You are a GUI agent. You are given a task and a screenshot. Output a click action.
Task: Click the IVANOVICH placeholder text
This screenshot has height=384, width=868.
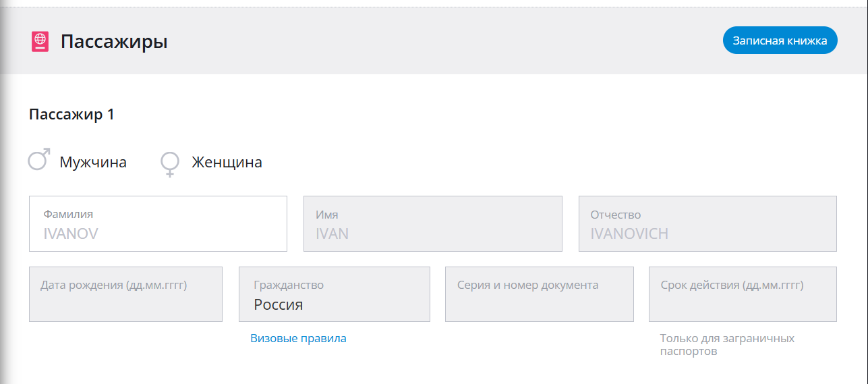point(629,234)
